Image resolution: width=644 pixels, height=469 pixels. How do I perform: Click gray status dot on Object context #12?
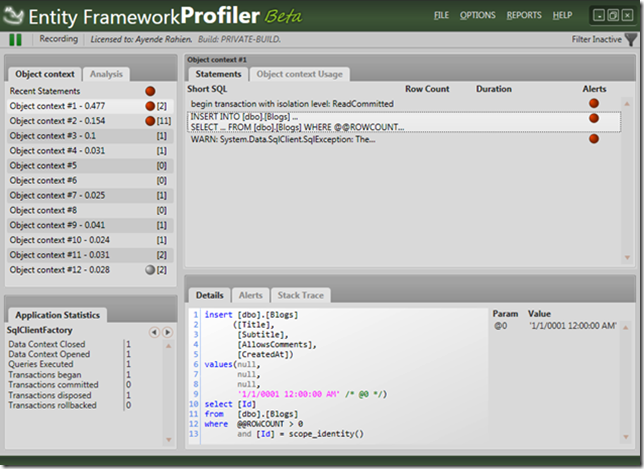tap(150, 270)
